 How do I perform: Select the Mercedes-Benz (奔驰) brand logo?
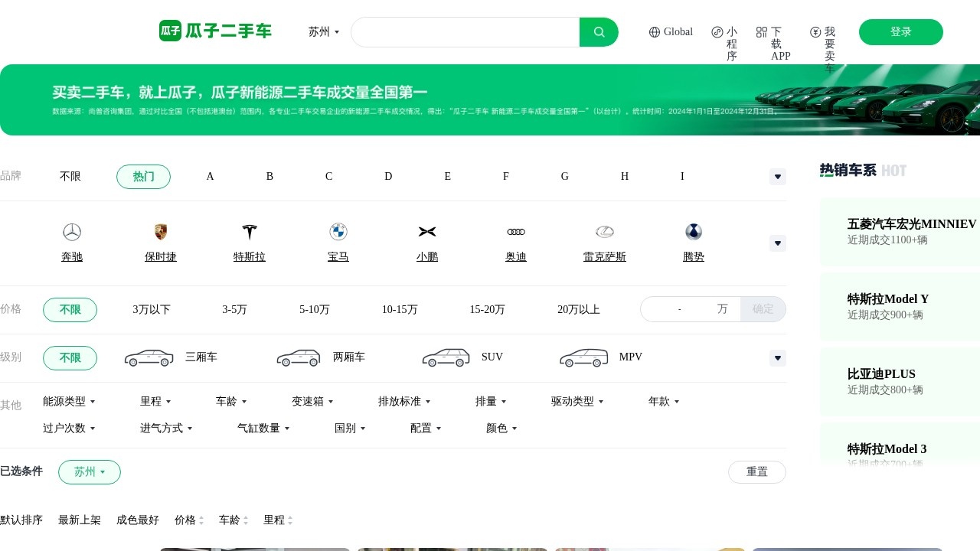point(71,232)
